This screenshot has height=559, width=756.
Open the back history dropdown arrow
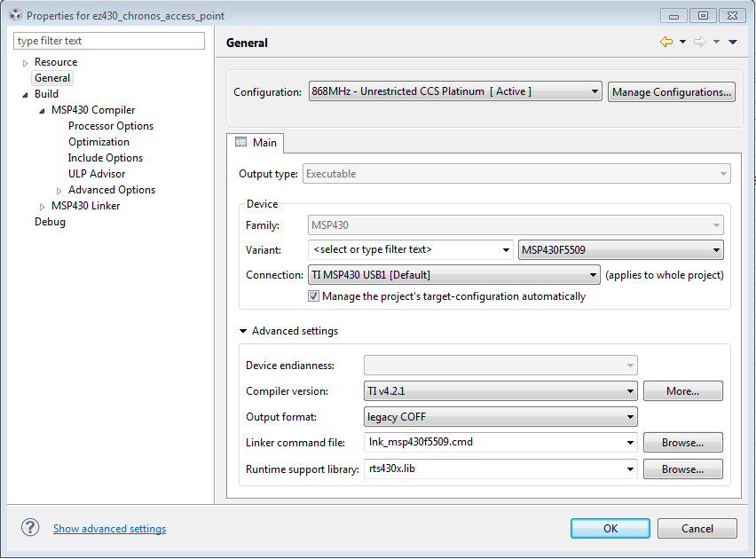(682, 42)
